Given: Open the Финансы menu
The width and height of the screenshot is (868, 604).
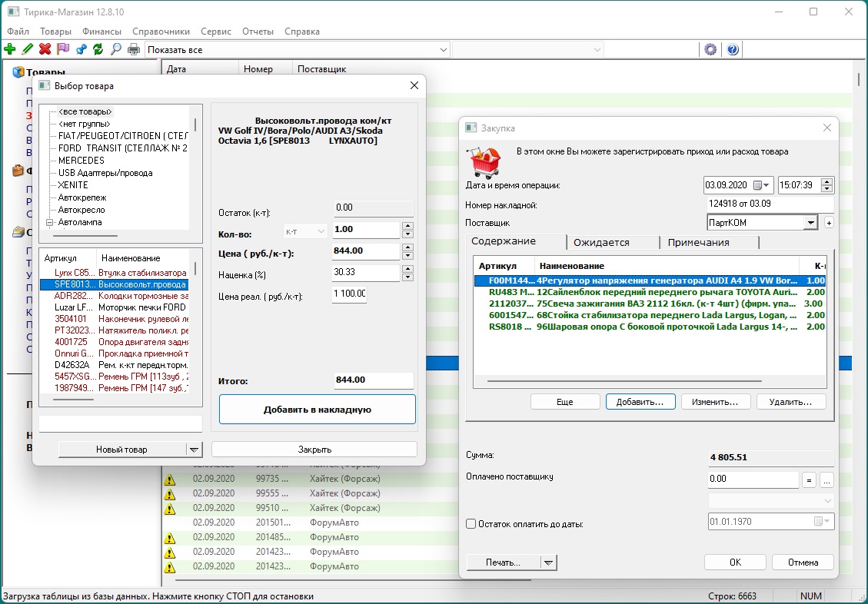Looking at the screenshot, I should coord(101,32).
